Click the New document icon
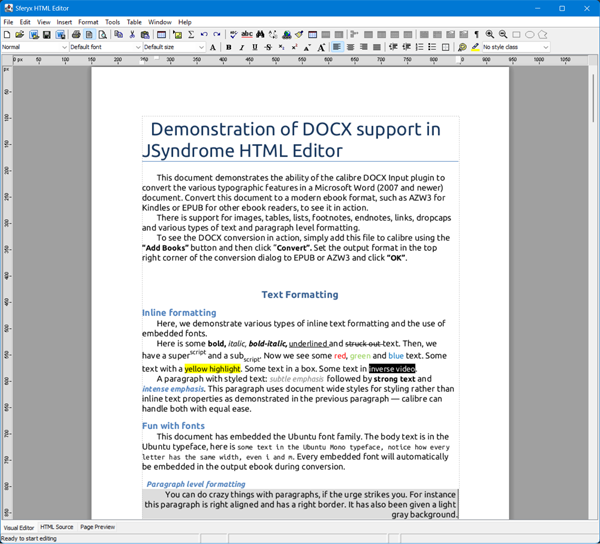This screenshot has height=544, width=600. (7, 35)
